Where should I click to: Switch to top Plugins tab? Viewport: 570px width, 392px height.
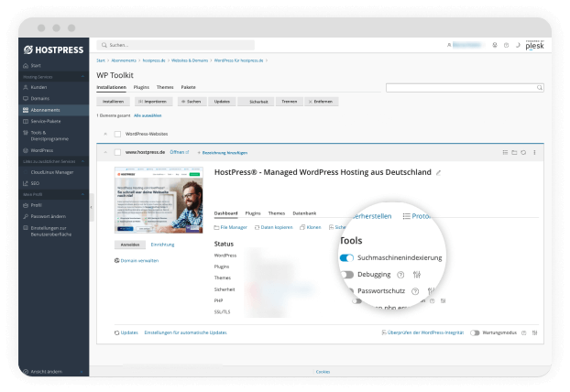(x=141, y=87)
